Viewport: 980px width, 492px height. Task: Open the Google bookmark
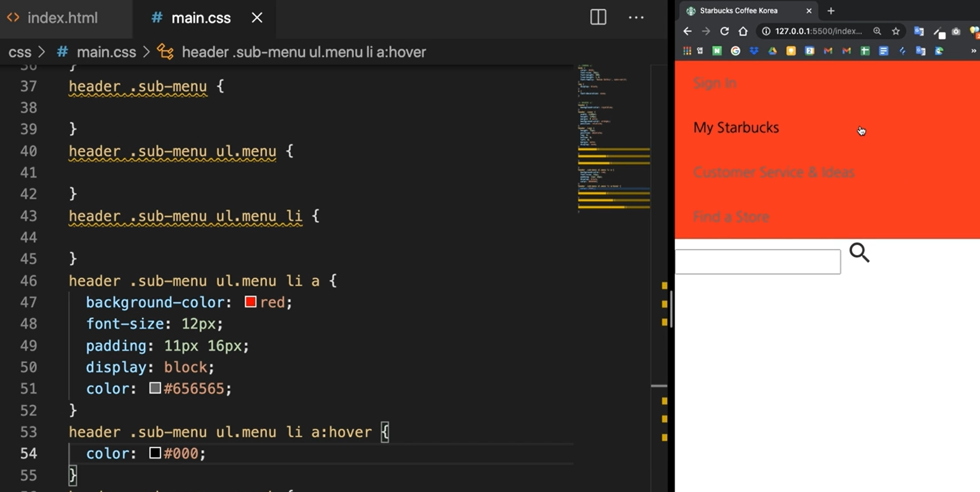coord(735,51)
